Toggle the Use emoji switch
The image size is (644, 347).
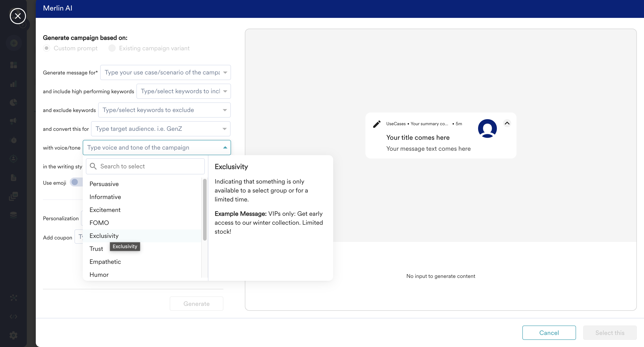[76, 182]
